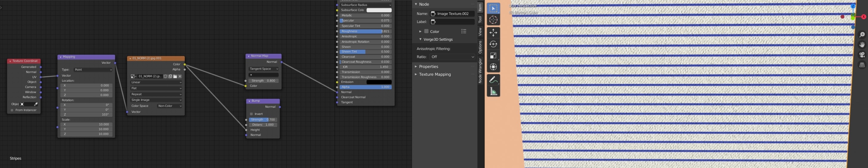
Task: Switch to the Item sidebar tab
Action: 480,7
